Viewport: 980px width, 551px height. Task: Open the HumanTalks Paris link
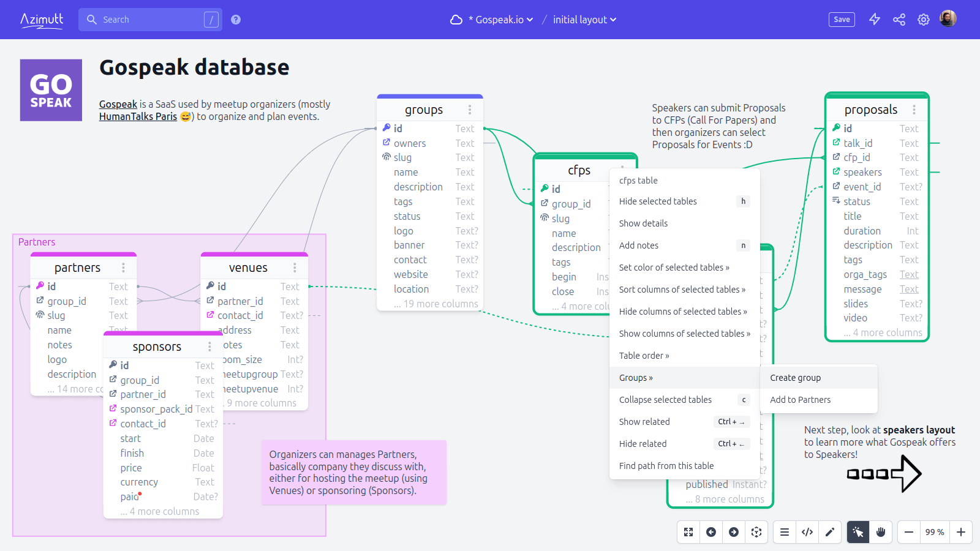[138, 116]
